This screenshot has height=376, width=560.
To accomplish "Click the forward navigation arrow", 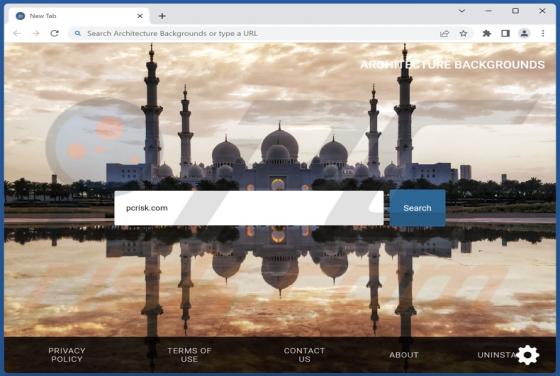I will click(36, 34).
